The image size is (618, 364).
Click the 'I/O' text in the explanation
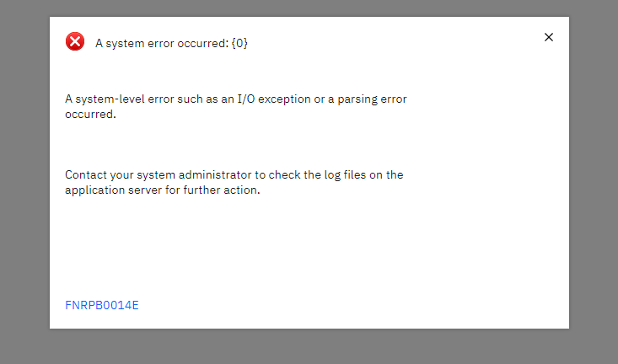246,99
